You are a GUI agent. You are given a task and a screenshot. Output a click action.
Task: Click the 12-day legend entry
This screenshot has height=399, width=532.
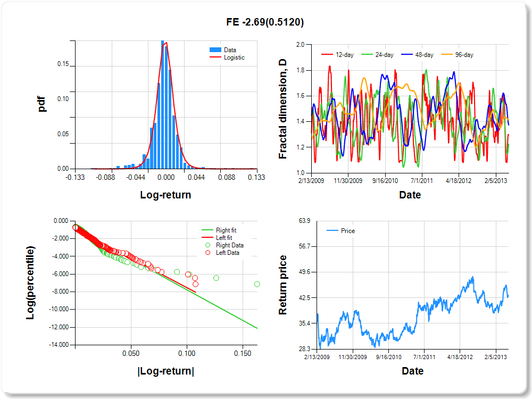[338, 55]
